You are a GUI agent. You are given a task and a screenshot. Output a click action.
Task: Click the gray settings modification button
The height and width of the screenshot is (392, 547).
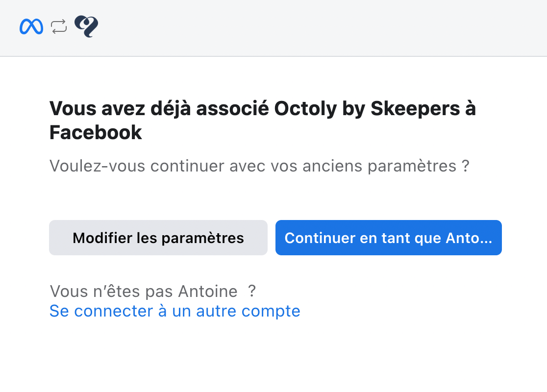point(158,238)
